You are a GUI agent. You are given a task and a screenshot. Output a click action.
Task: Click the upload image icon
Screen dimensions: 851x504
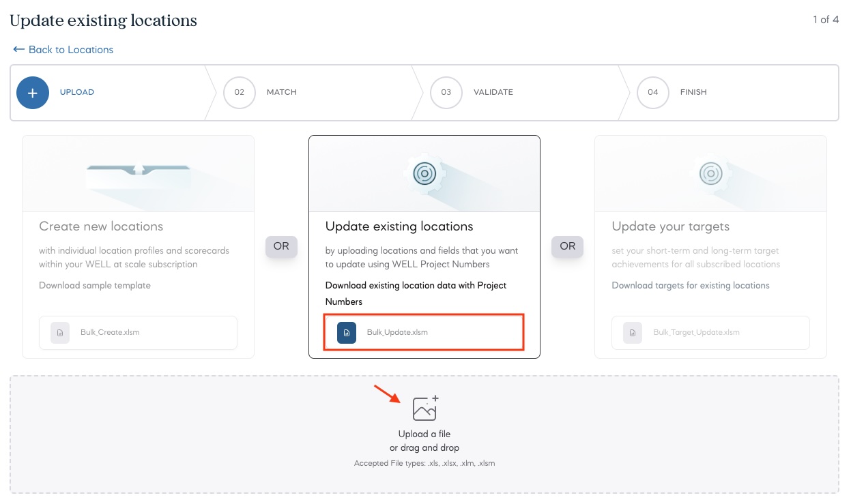click(x=425, y=408)
